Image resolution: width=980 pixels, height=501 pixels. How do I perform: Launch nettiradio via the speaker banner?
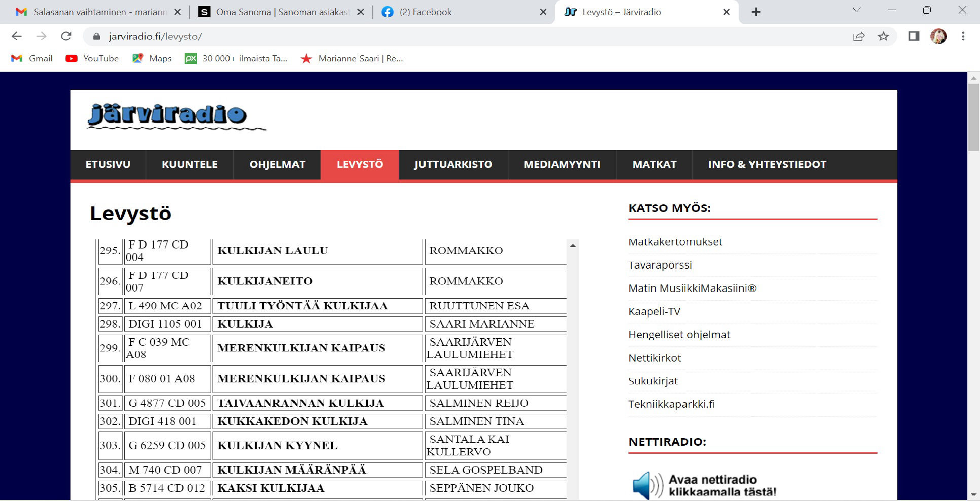coord(704,485)
